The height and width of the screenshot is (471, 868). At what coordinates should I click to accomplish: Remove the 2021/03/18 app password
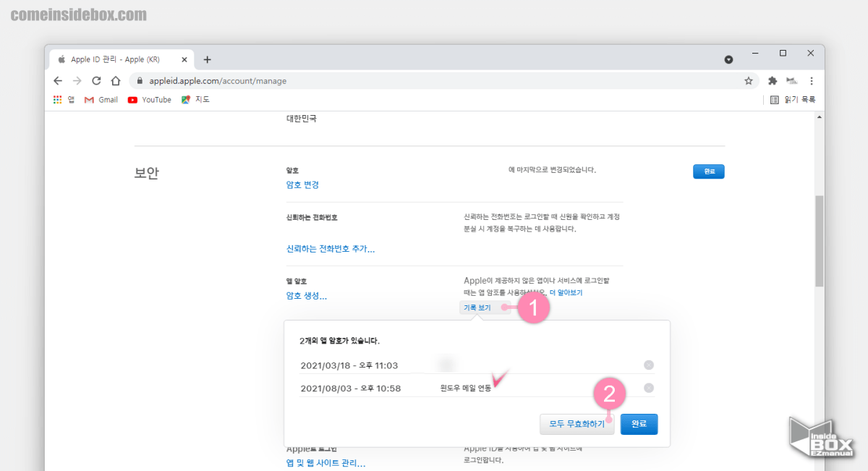coord(649,365)
